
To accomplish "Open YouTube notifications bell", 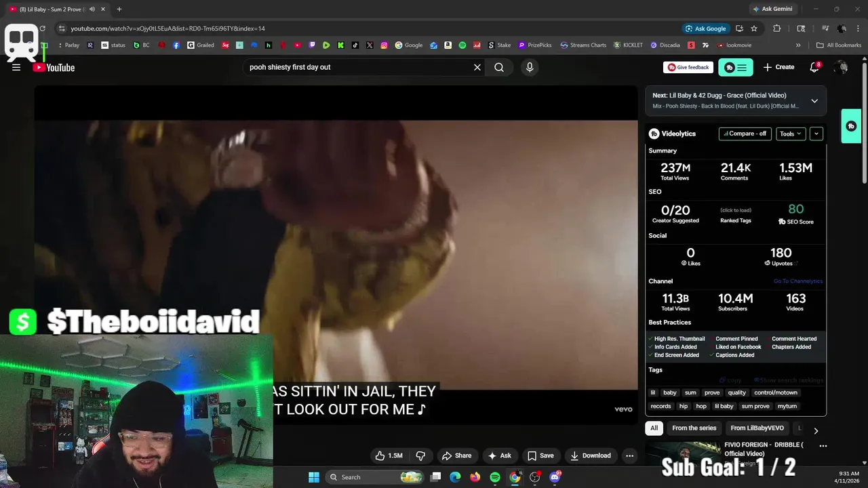I will point(814,67).
